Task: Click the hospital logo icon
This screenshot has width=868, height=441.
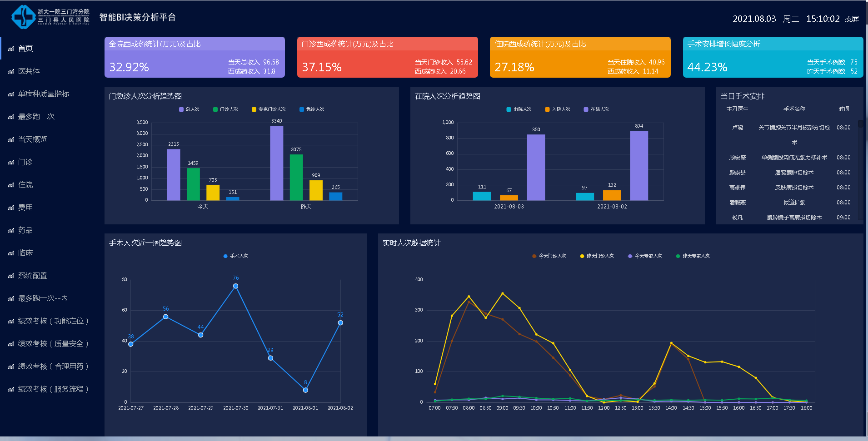Action: coord(24,17)
